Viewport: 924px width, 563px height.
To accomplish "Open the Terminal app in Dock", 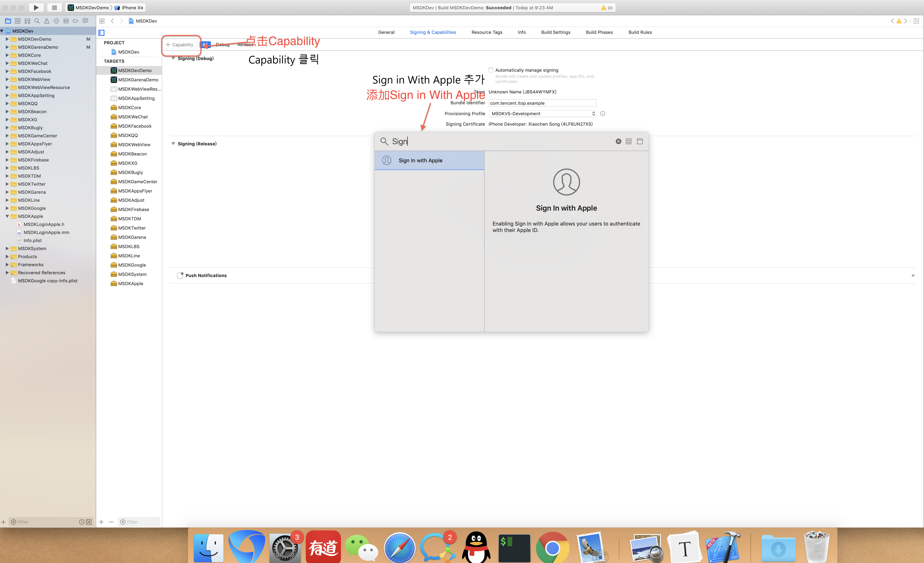I will (514, 548).
